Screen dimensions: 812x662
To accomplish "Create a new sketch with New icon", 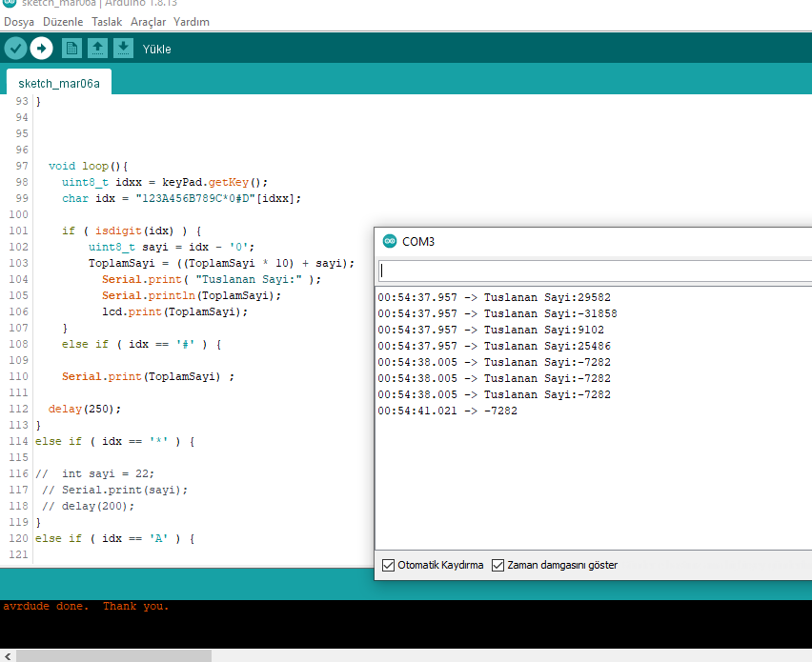I will 71,48.
